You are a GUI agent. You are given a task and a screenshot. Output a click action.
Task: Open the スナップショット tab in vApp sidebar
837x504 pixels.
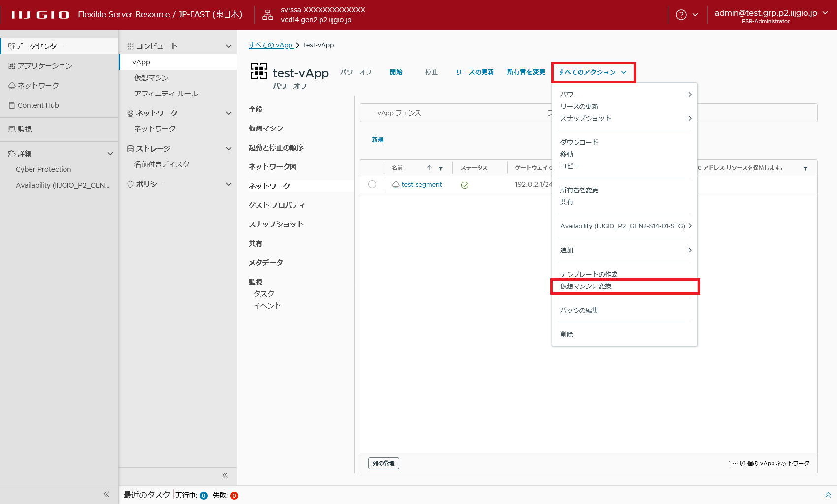point(276,224)
